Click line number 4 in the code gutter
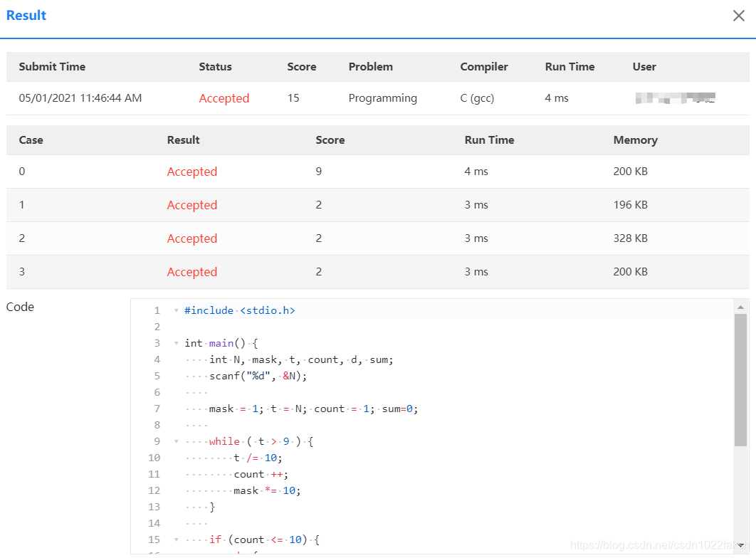 coord(157,359)
